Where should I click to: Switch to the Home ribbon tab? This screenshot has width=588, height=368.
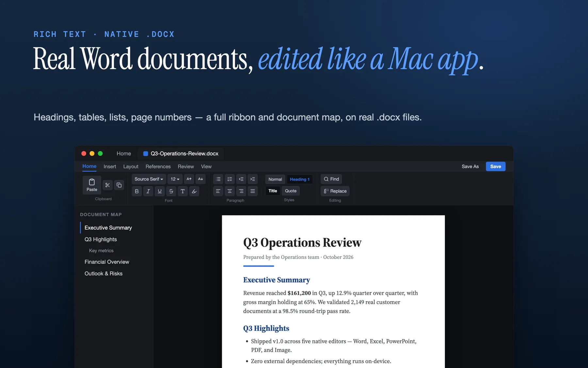pyautogui.click(x=89, y=166)
